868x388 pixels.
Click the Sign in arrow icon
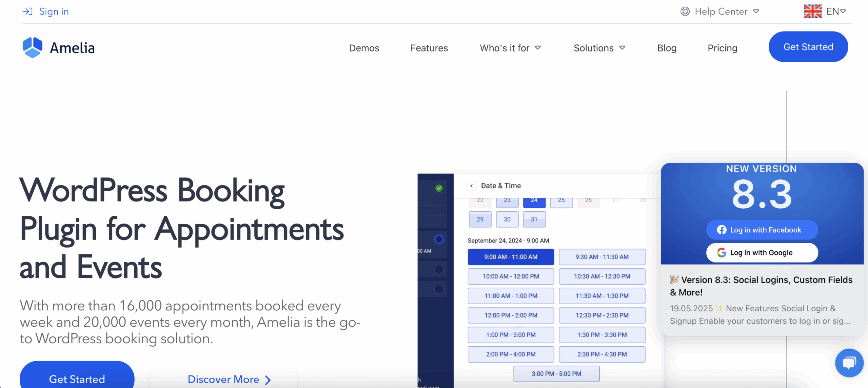coord(27,12)
